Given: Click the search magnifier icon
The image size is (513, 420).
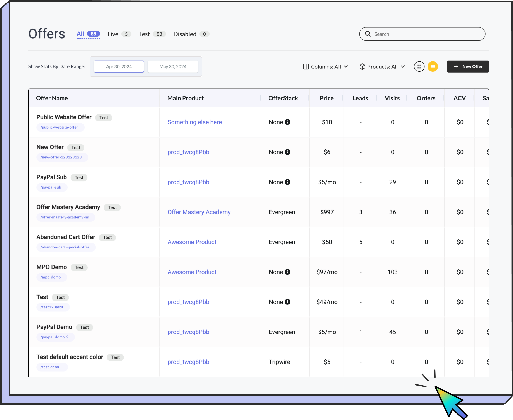Looking at the screenshot, I should coord(368,34).
